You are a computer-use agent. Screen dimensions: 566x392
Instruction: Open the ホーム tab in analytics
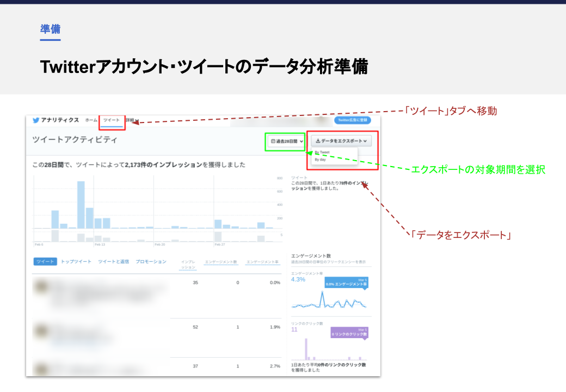click(x=91, y=120)
